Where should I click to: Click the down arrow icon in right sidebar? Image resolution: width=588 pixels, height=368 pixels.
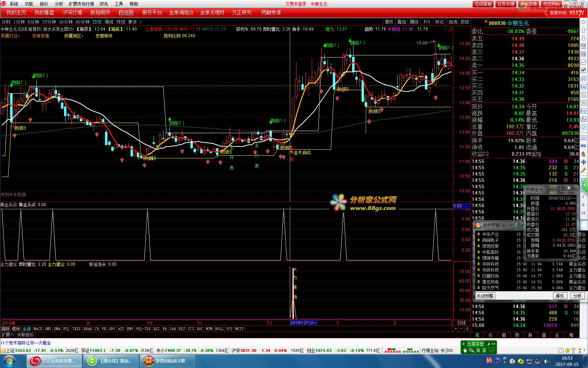pyautogui.click(x=583, y=38)
